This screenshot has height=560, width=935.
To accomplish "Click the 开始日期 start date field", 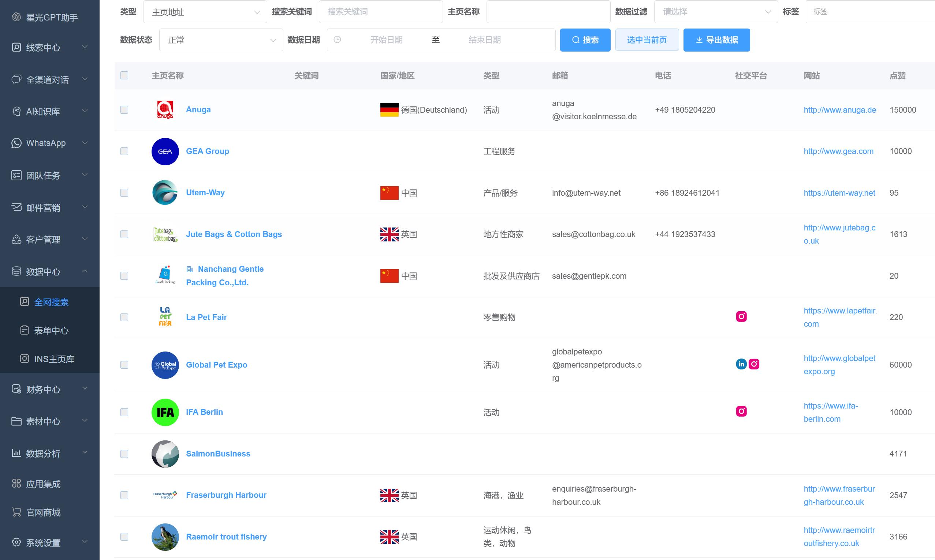I will (386, 40).
